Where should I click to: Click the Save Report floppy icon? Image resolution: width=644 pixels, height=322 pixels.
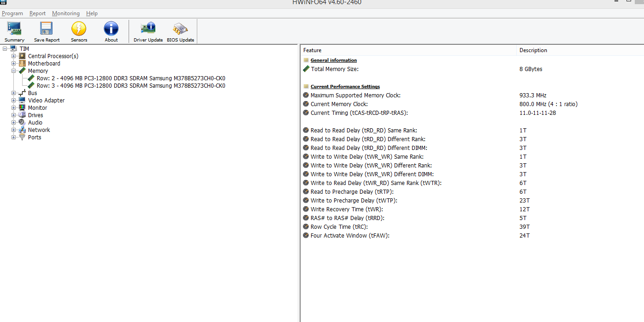pyautogui.click(x=47, y=29)
